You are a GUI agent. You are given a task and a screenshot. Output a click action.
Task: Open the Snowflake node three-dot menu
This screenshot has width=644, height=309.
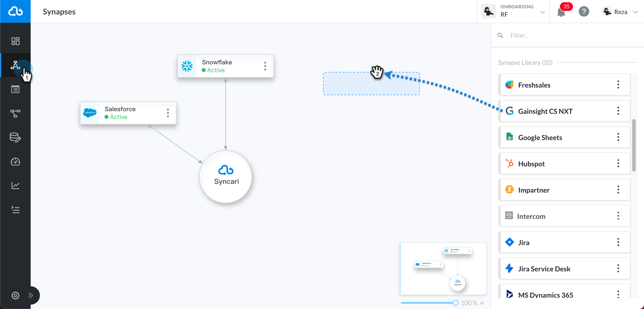[265, 66]
